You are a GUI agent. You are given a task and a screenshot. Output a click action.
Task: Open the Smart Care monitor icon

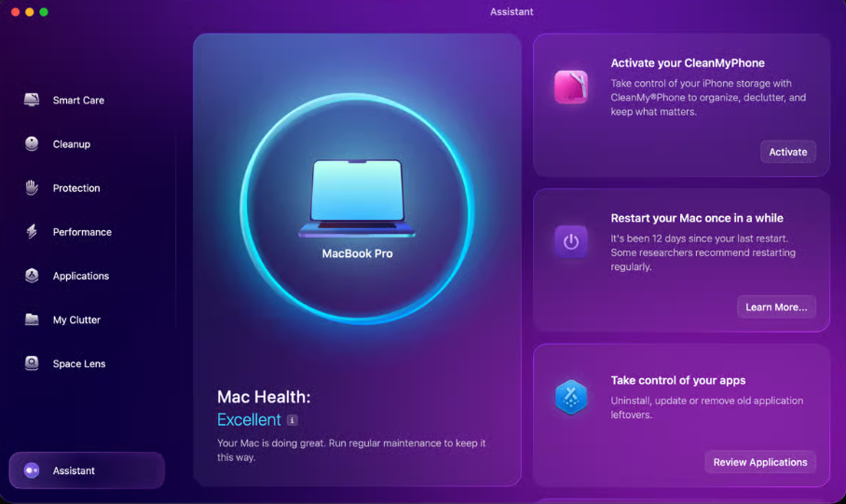coord(32,100)
